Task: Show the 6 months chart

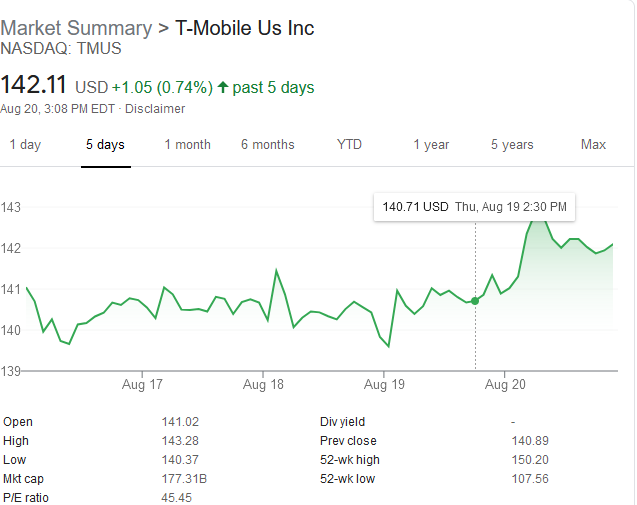Action: pos(267,145)
